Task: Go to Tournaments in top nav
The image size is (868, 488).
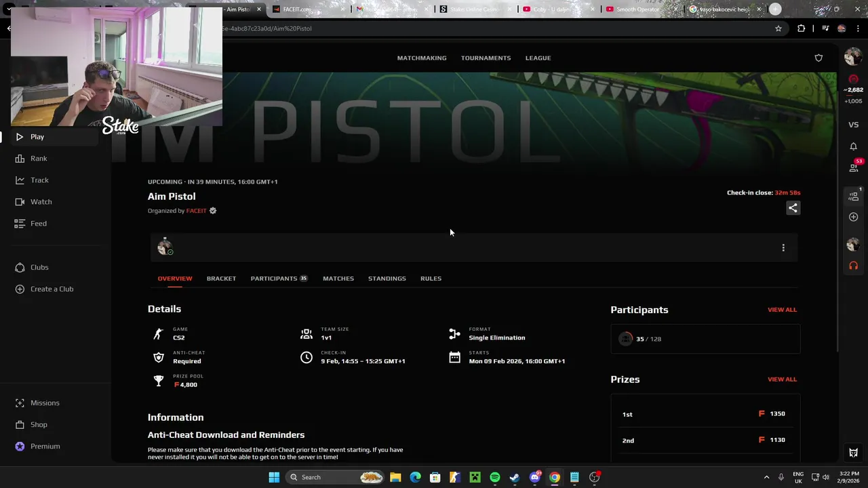Action: (x=486, y=58)
